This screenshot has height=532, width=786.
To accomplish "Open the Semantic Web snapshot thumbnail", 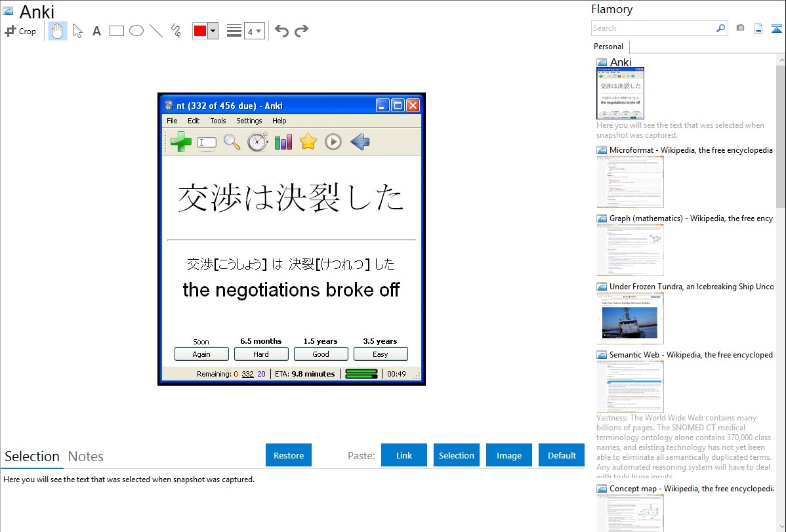I will [x=630, y=386].
